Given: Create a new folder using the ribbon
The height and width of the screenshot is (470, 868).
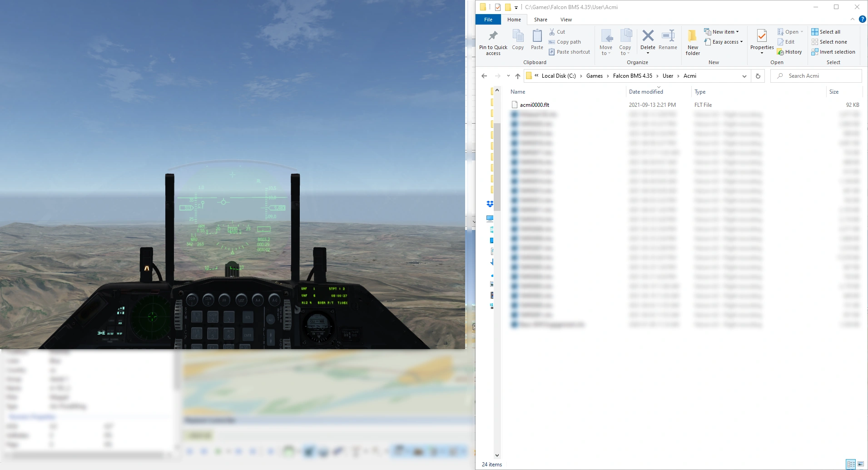Looking at the screenshot, I should point(693,43).
